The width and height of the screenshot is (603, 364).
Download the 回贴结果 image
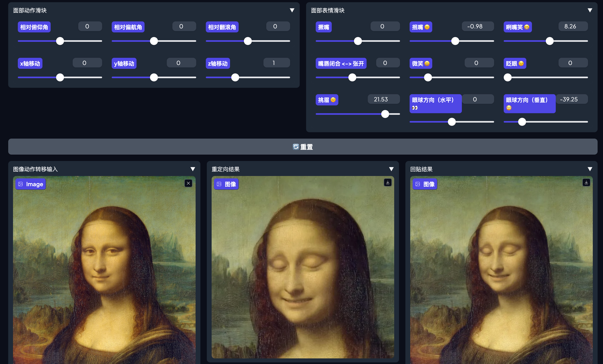pyautogui.click(x=586, y=183)
